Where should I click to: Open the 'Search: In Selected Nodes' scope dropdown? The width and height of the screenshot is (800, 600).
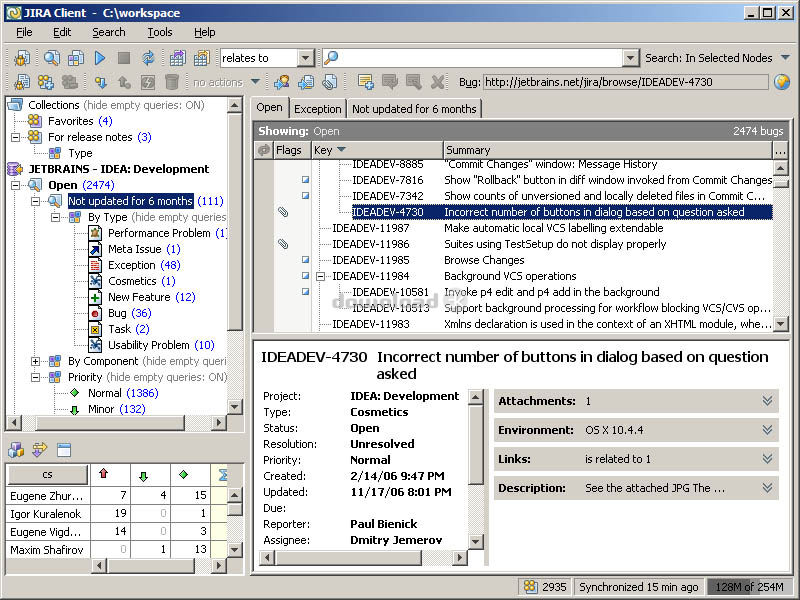tap(785, 58)
